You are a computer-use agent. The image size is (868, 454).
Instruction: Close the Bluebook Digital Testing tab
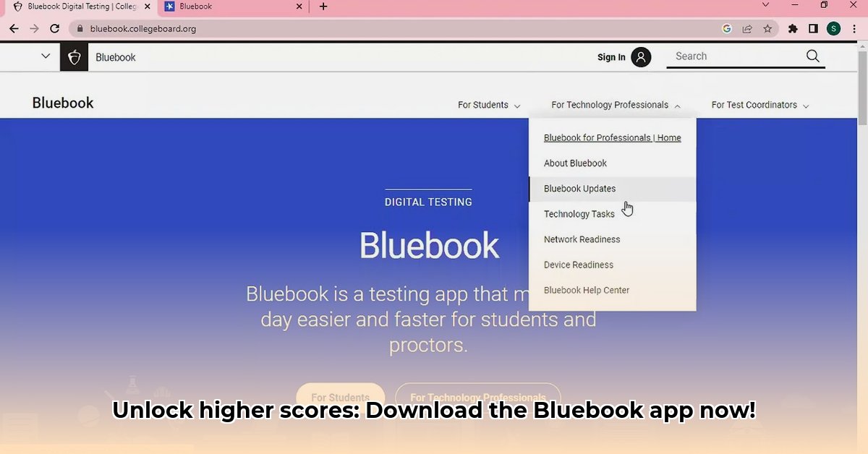(148, 7)
